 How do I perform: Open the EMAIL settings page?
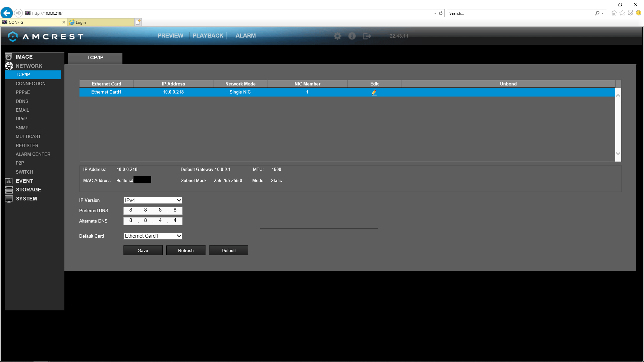22,110
